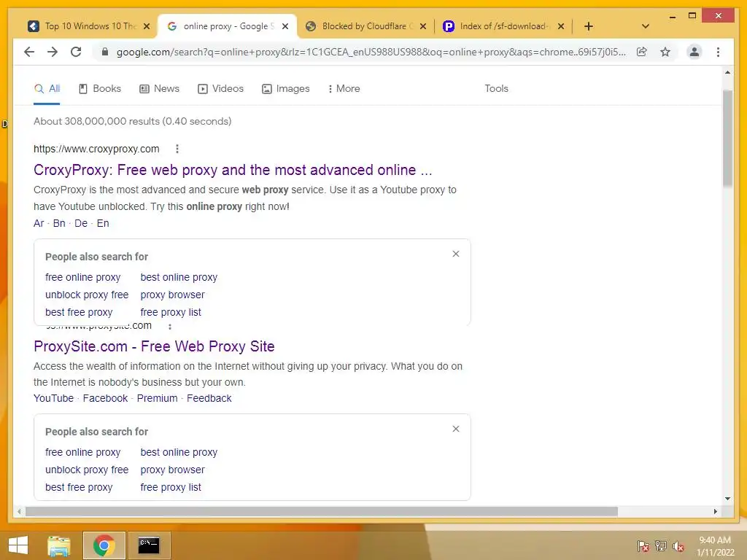Click the scroll-up arrow of vertical scrollbar
Screen dimensions: 747x560
(727, 72)
